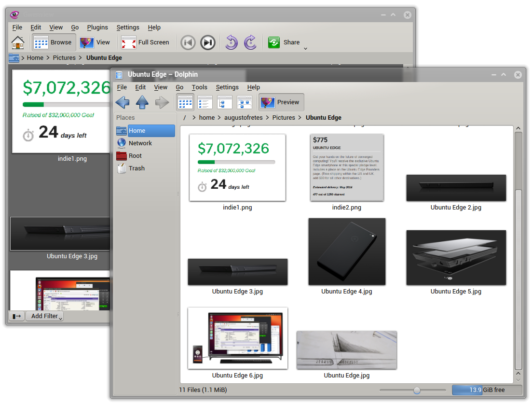This screenshot has width=532, height=405.
Task: Go to previous image in Gwenview
Action: click(x=188, y=42)
